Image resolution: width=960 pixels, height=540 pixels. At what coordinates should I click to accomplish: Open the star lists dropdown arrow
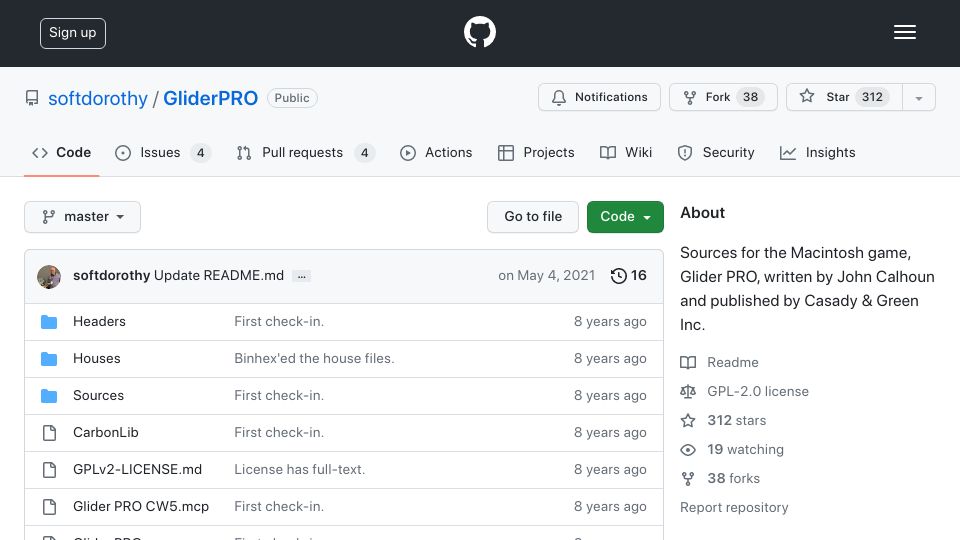click(919, 97)
